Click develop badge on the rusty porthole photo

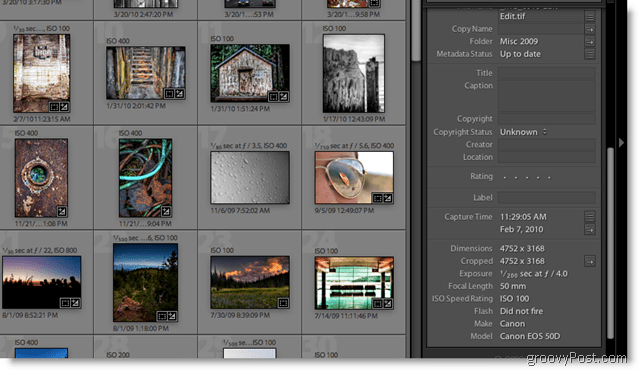pyautogui.click(x=62, y=211)
